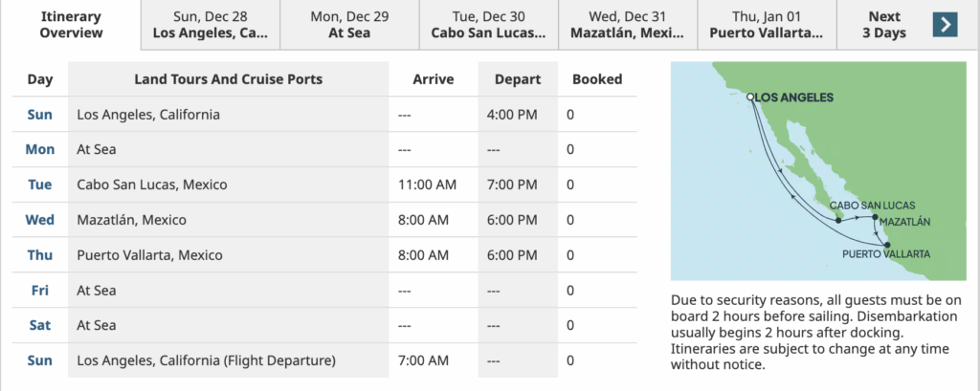Select the Tue day link
This screenshot has width=980, height=391.
40,185
